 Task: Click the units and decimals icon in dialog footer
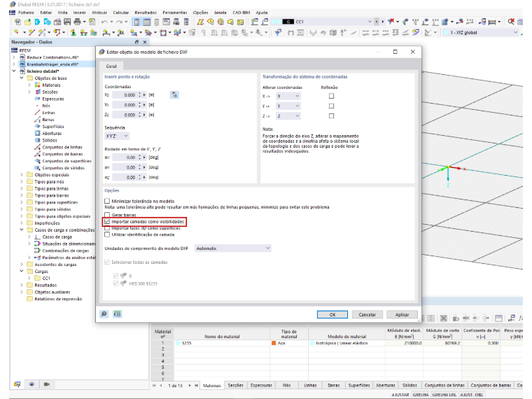[118, 314]
